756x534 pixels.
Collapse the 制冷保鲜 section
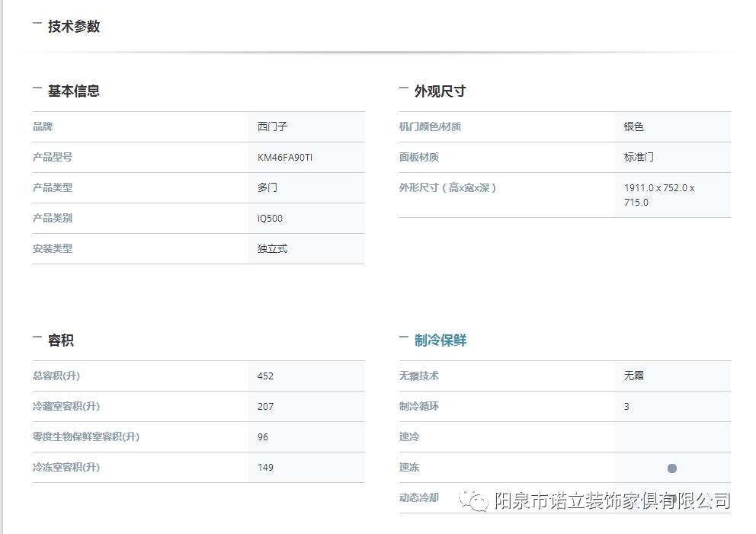(433, 340)
